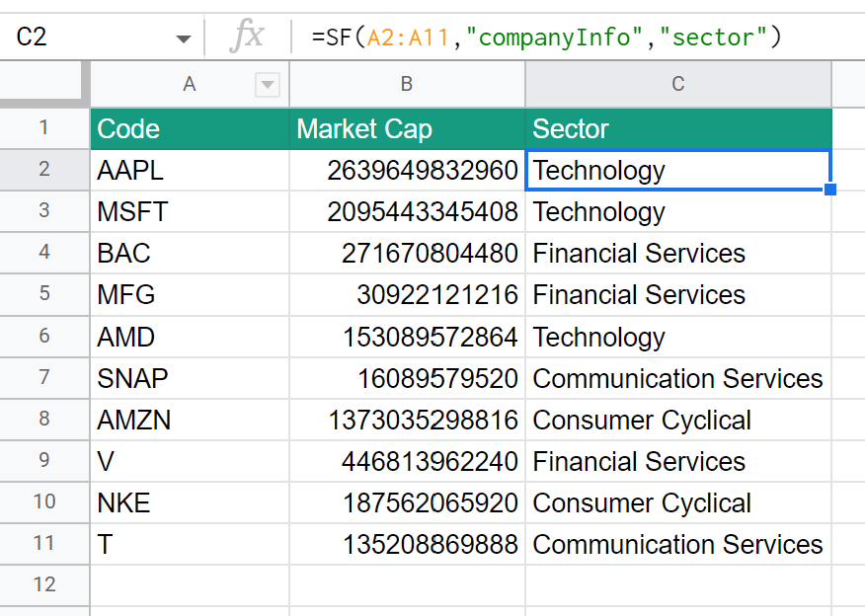The width and height of the screenshot is (865, 616).
Task: Select row 6 header
Action: 44,336
